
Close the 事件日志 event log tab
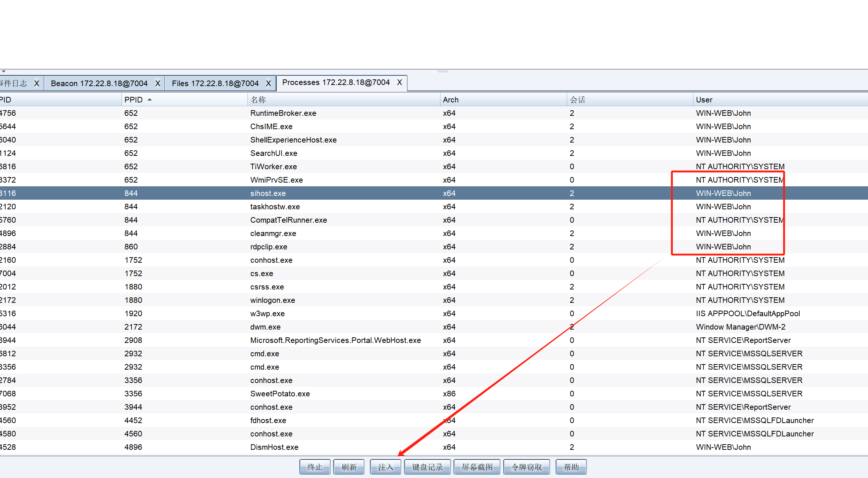click(x=36, y=84)
